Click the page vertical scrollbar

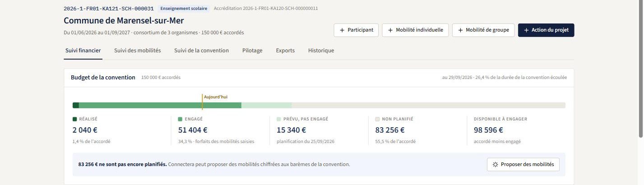pos(641,68)
